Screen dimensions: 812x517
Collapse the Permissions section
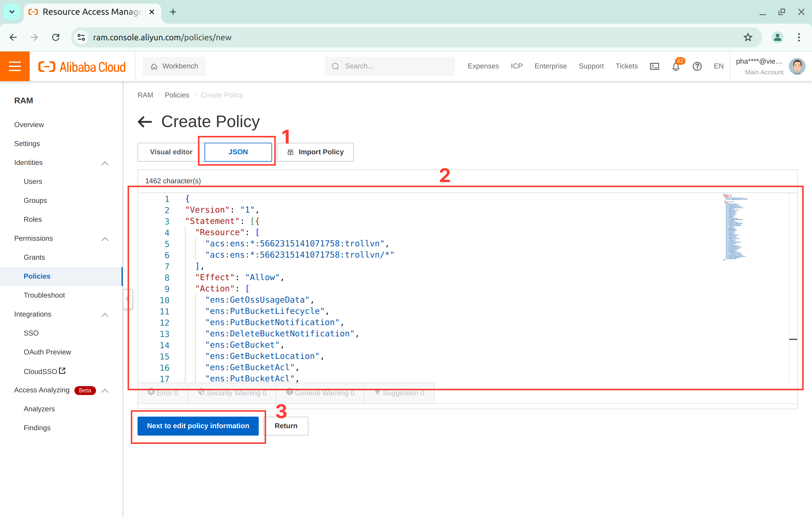(x=105, y=239)
